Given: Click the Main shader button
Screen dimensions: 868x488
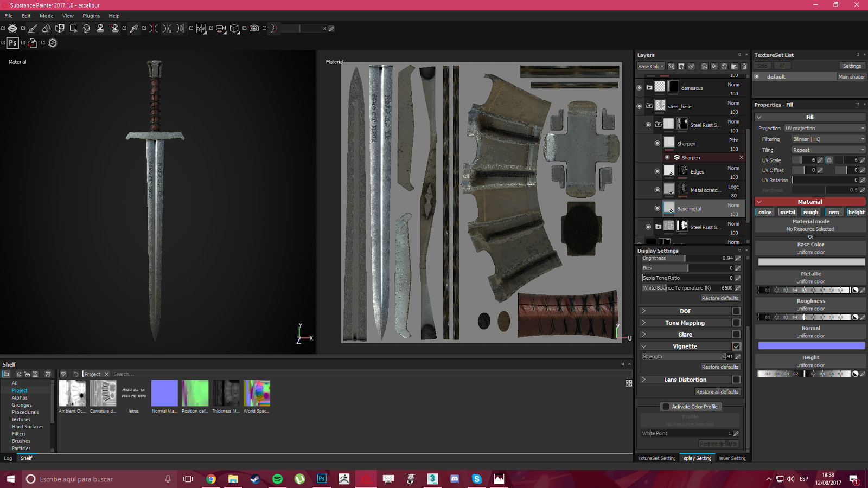Looking at the screenshot, I should (x=851, y=76).
